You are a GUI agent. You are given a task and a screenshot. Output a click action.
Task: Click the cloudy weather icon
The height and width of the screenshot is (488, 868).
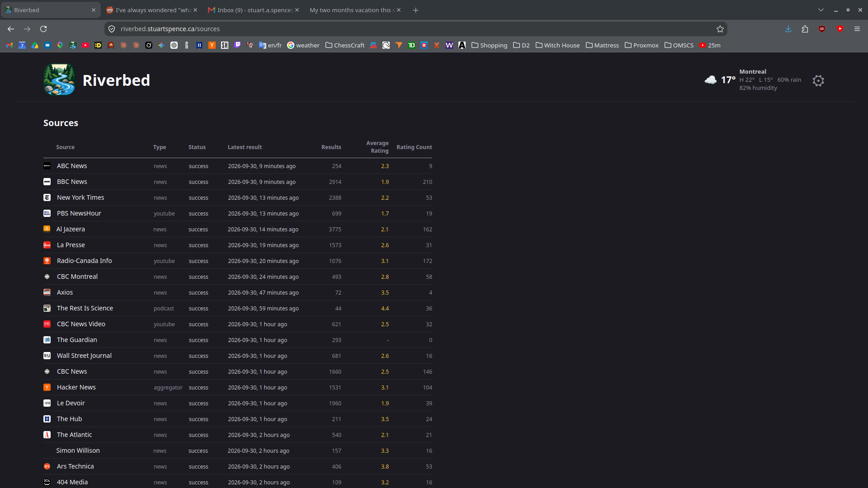[710, 80]
